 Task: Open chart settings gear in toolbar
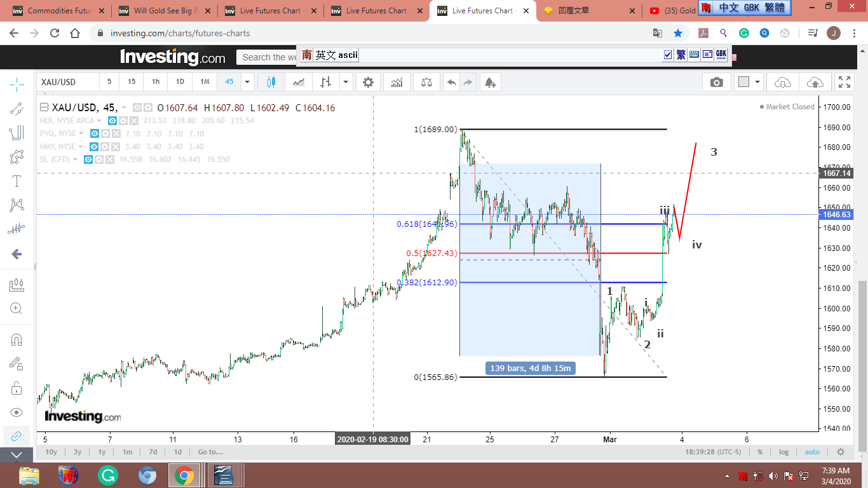point(368,82)
